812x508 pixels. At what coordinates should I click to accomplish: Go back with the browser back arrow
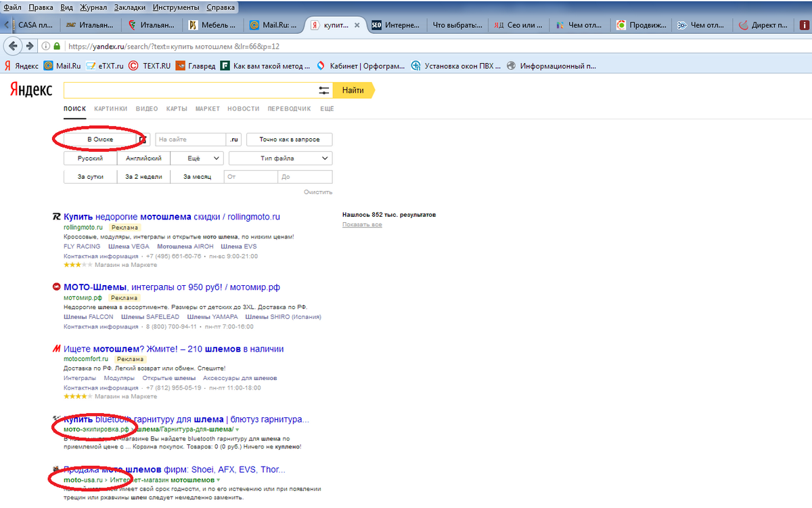[x=12, y=46]
